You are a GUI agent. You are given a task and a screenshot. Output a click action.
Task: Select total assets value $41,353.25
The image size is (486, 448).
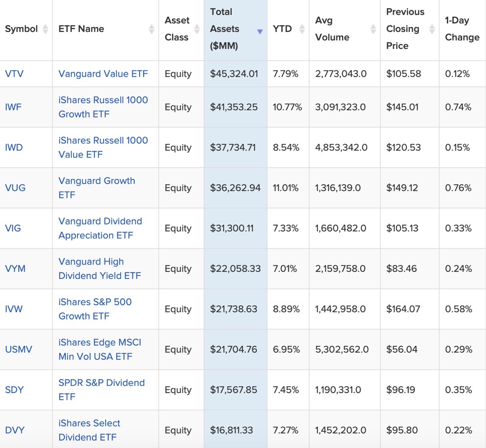tap(234, 107)
